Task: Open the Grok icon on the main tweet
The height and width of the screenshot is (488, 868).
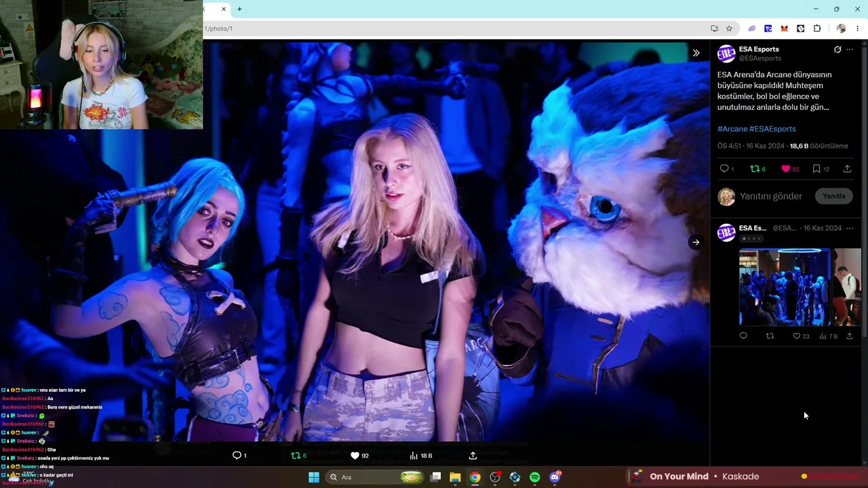Action: point(837,49)
